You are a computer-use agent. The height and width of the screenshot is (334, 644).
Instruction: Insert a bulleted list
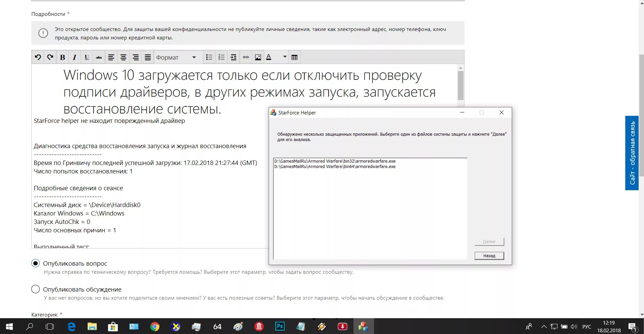[x=209, y=57]
